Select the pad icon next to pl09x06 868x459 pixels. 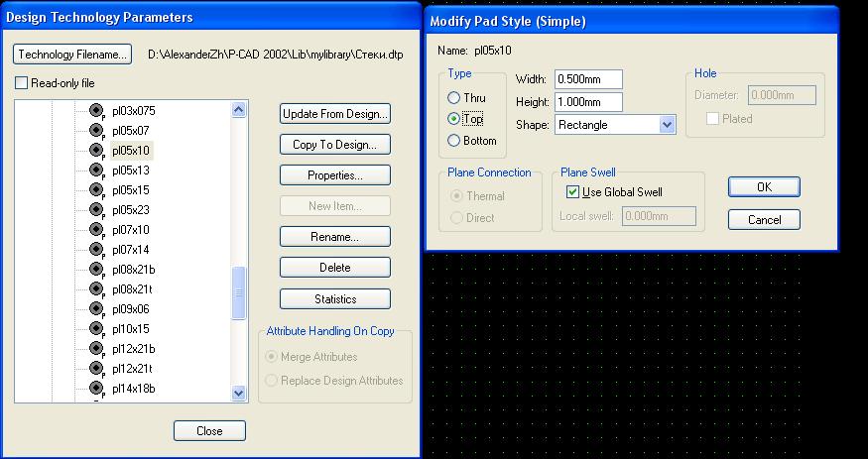tap(97, 309)
